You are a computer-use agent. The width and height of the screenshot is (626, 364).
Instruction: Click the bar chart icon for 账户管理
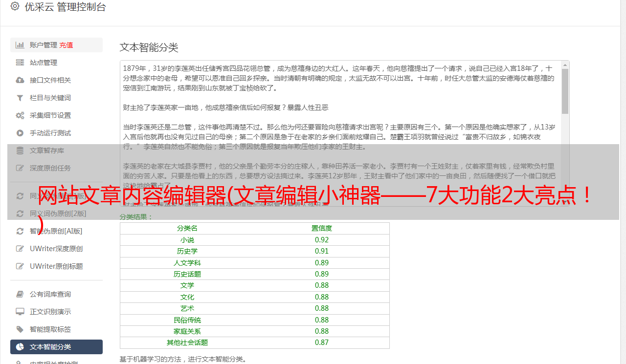(x=20, y=45)
